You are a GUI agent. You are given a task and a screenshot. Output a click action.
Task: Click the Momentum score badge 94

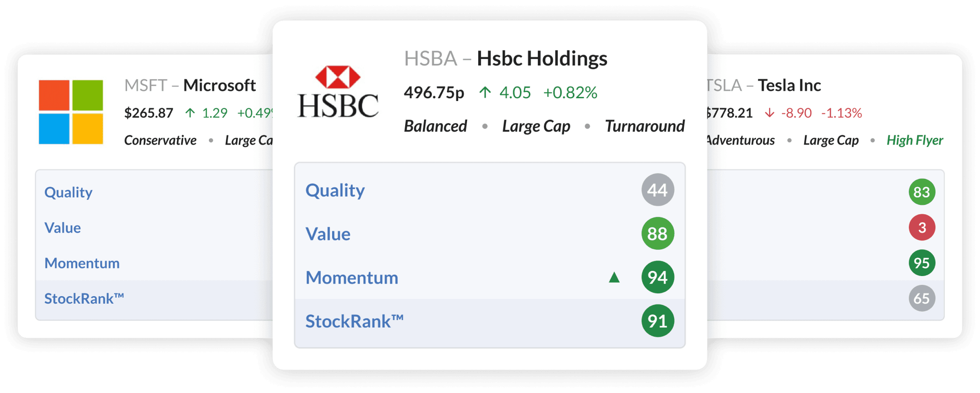coord(658,277)
